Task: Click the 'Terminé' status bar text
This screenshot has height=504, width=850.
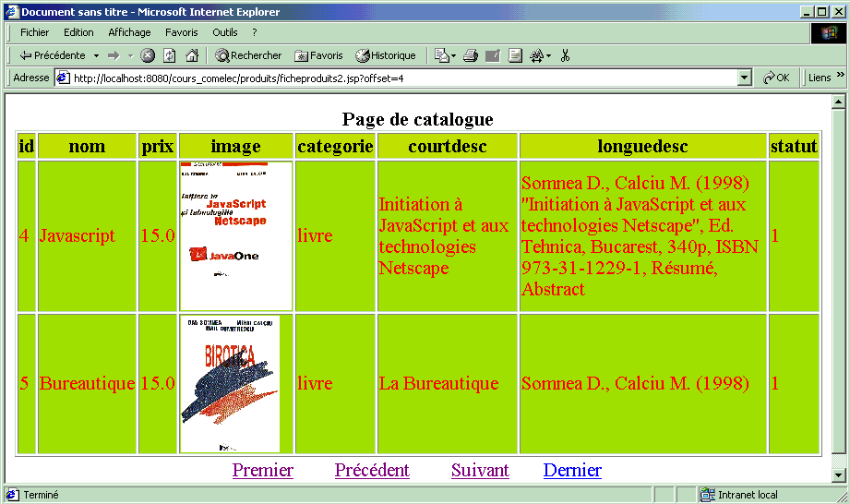Action: point(41,495)
